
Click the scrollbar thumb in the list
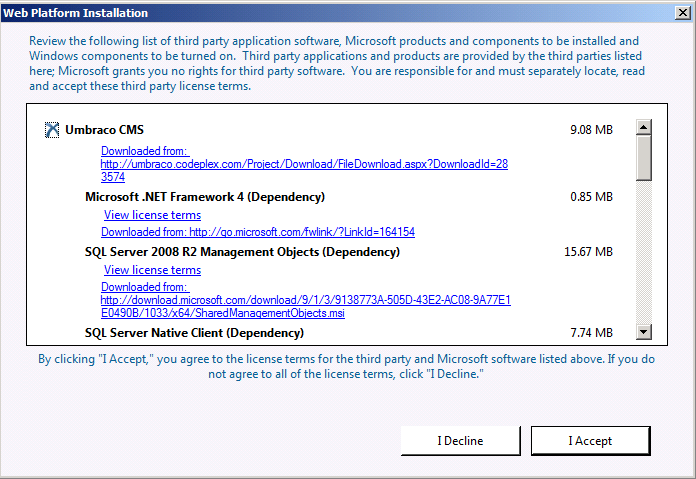point(644,158)
